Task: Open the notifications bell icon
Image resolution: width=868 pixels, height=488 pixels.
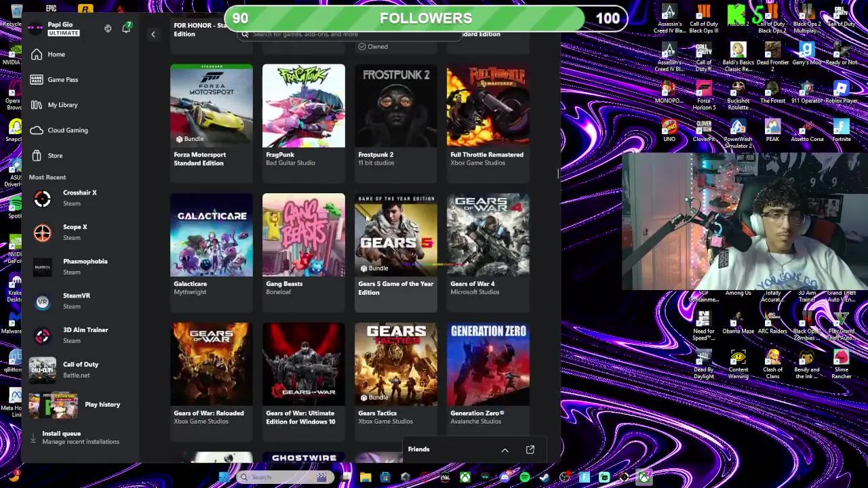Action: pos(126,28)
